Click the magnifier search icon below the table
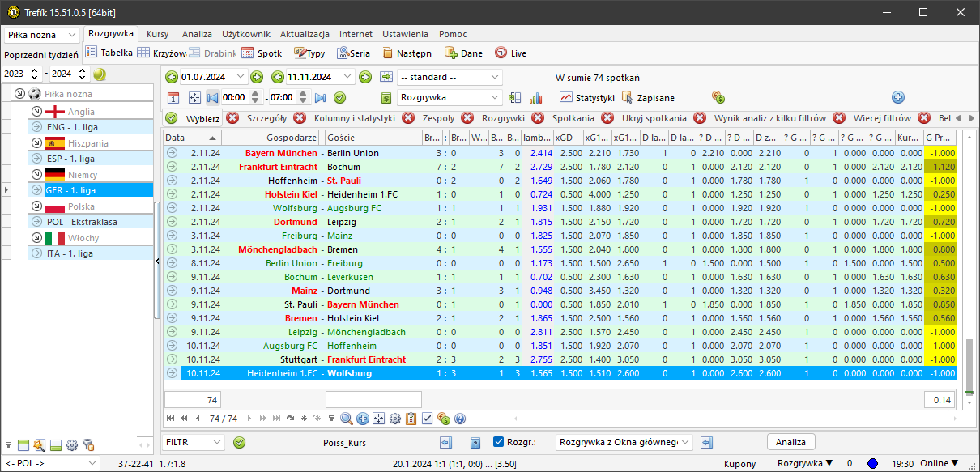Image resolution: width=980 pixels, height=472 pixels. [x=346, y=419]
